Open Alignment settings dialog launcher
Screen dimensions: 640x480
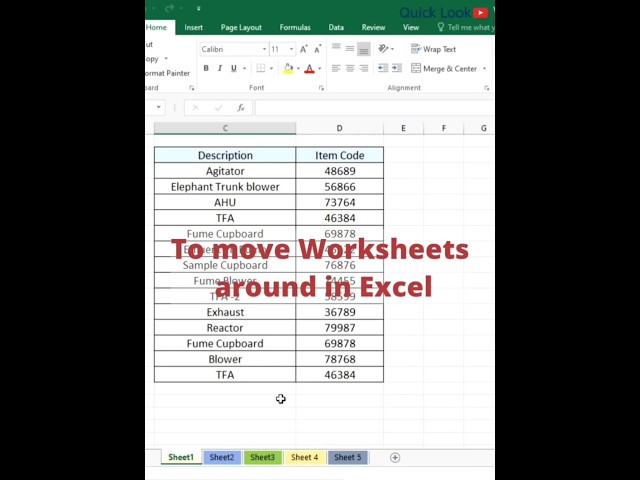click(487, 88)
